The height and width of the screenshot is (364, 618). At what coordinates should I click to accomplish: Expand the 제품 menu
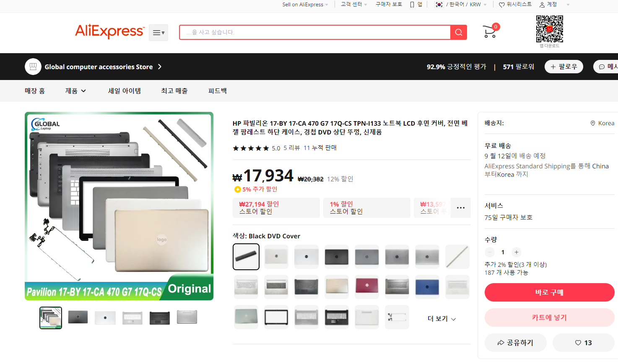click(75, 91)
